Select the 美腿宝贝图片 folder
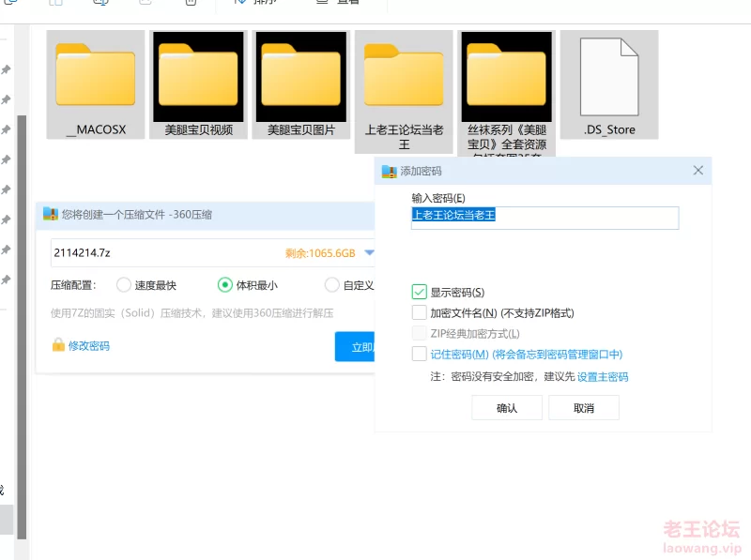 click(300, 84)
